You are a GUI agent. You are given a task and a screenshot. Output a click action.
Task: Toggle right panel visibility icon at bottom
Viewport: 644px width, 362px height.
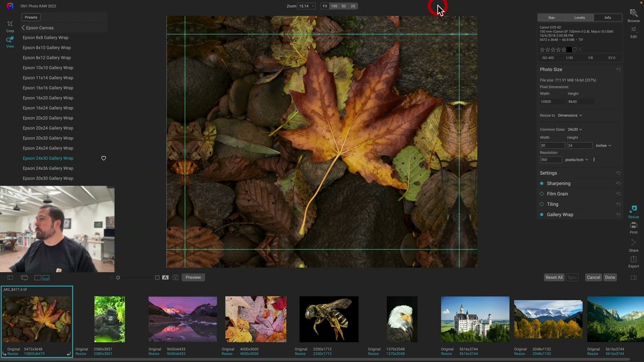[633, 278]
